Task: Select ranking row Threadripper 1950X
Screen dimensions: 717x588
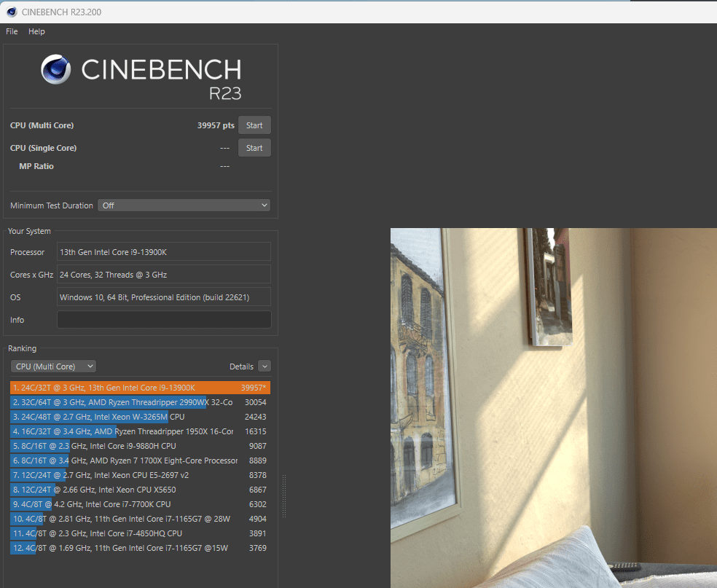Action: 140,431
